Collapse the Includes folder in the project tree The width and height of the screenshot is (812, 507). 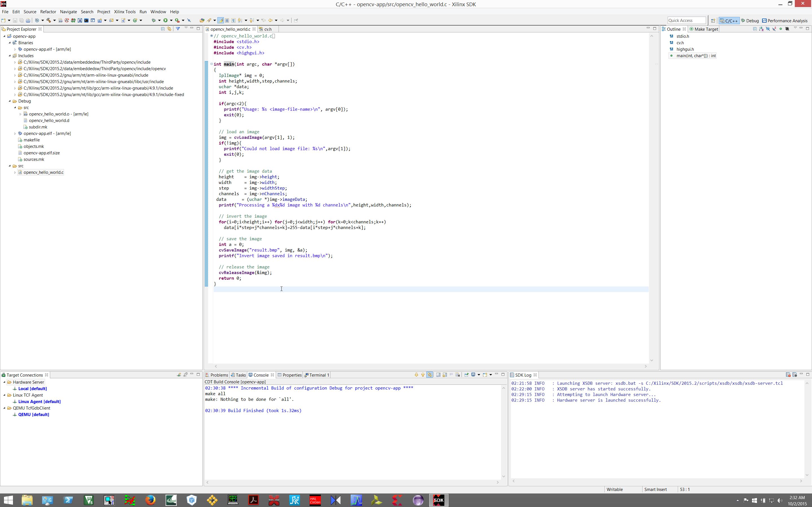click(x=10, y=56)
